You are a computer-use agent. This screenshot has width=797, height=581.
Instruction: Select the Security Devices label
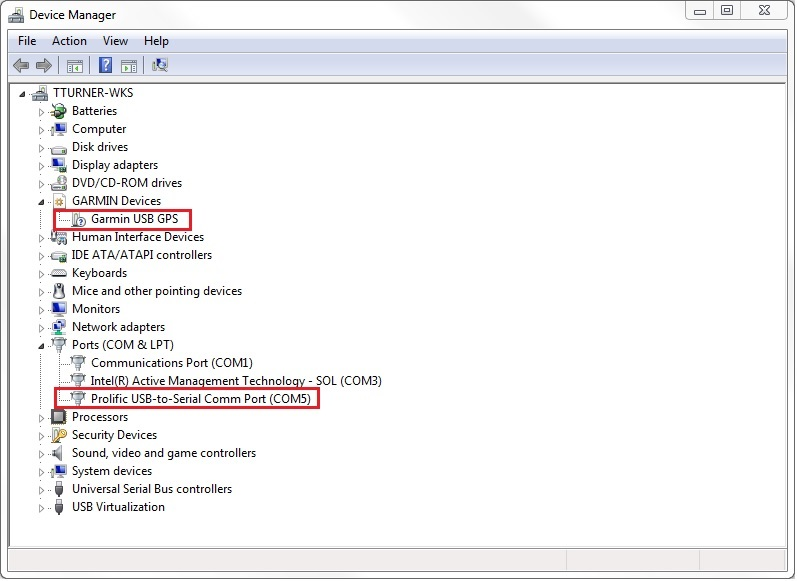pos(114,435)
